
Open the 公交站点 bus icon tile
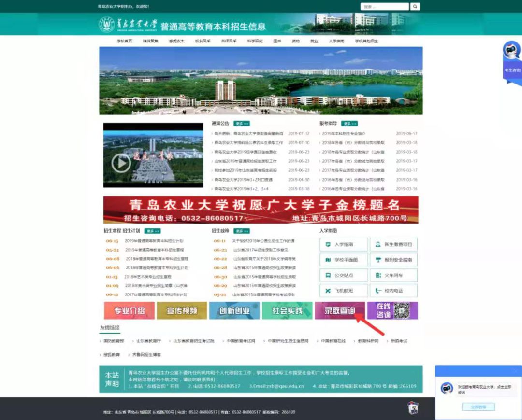(344, 275)
